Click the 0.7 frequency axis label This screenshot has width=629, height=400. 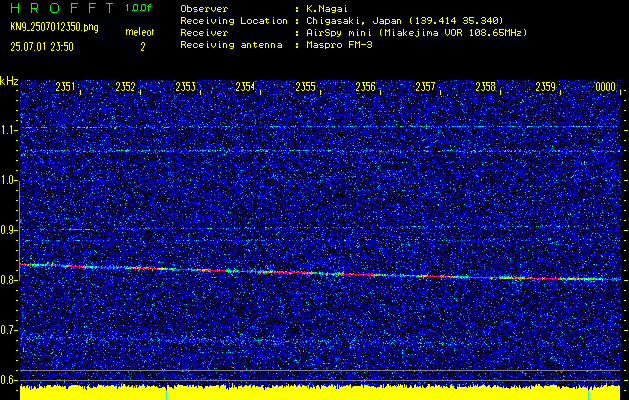pos(7,330)
